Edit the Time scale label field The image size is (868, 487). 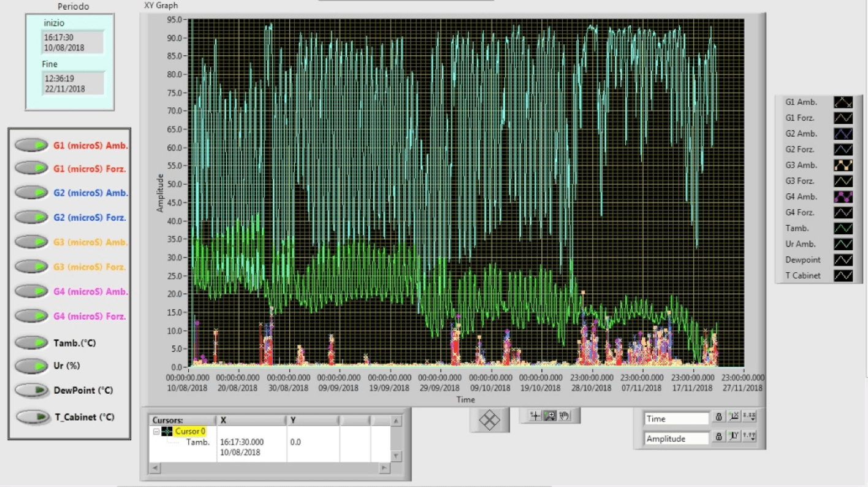pos(676,418)
